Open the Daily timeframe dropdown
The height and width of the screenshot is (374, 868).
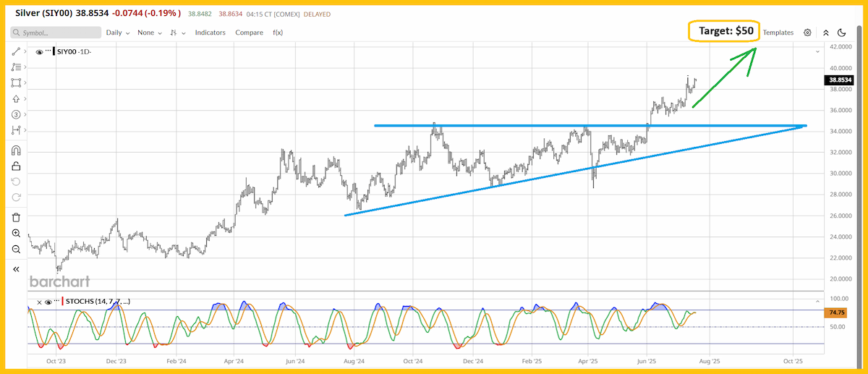(x=118, y=33)
